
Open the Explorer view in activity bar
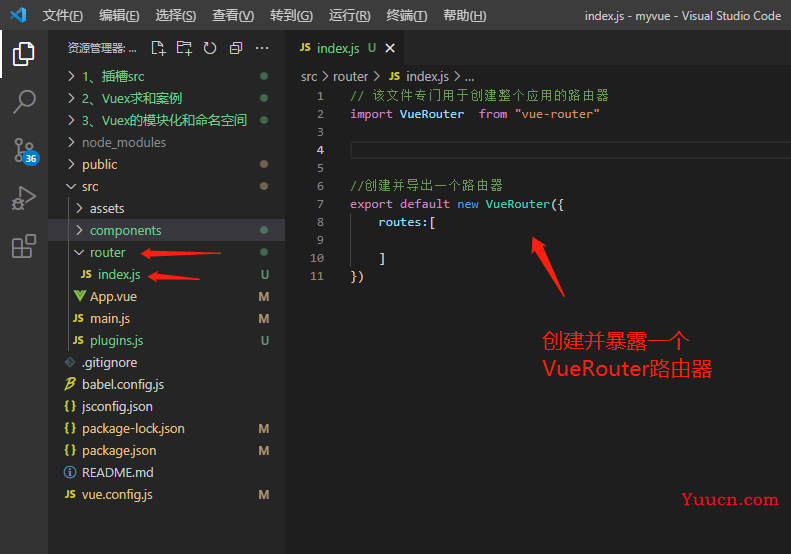(23, 53)
